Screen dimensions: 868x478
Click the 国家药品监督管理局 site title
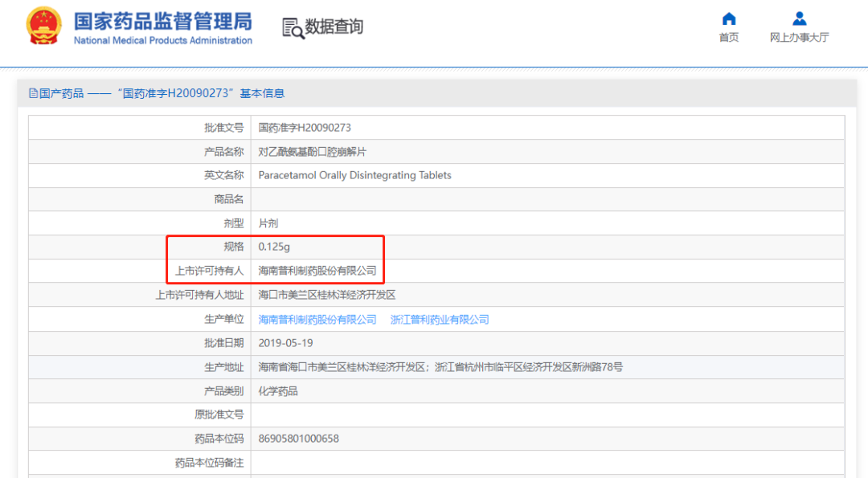(162, 21)
